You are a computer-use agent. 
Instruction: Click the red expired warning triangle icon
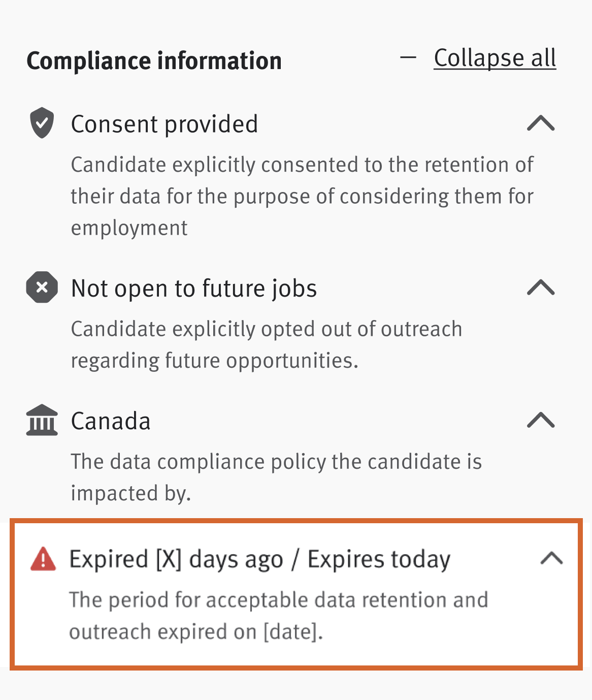[43, 559]
